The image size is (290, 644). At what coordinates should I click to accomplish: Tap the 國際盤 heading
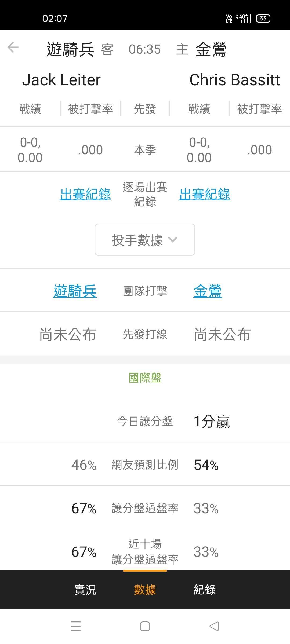click(145, 378)
